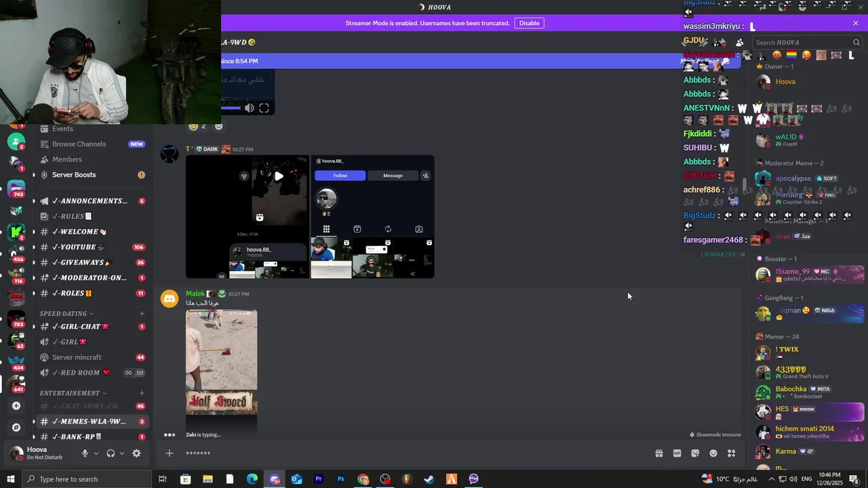Screen dimensions: 868x488
Task: Toggle the member list icon
Action: pyautogui.click(x=739, y=43)
